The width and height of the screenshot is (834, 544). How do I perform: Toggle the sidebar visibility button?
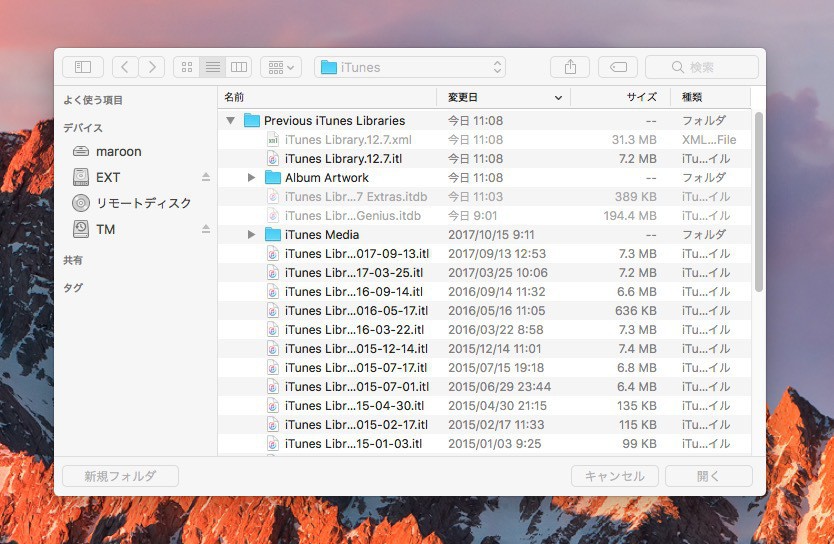(x=83, y=67)
